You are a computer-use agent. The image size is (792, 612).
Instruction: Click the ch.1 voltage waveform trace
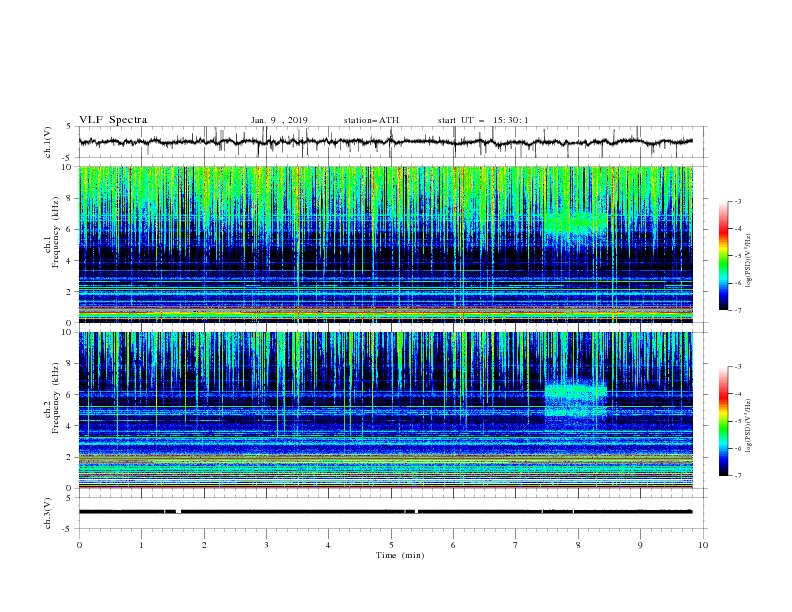pyautogui.click(x=385, y=142)
